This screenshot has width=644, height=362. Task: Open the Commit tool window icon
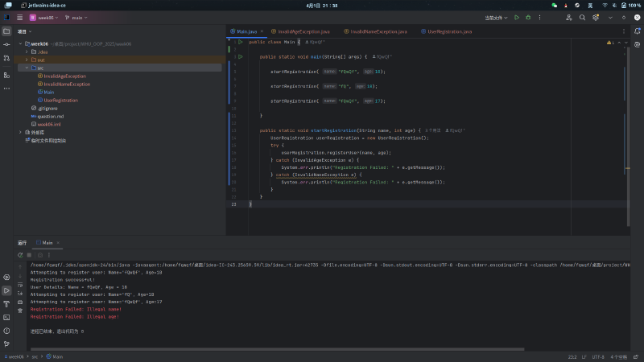pyautogui.click(x=6, y=44)
